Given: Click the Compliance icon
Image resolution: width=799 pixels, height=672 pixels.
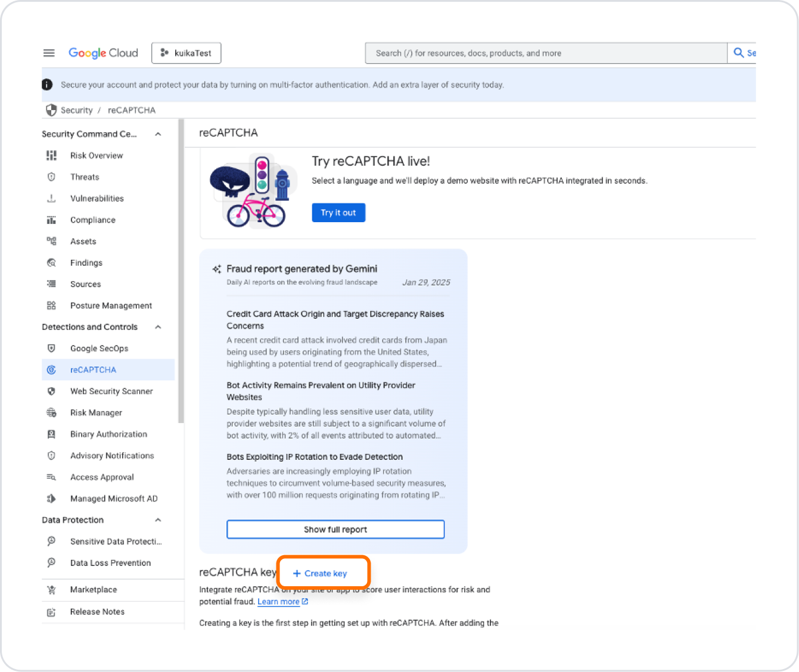Looking at the screenshot, I should [51, 220].
